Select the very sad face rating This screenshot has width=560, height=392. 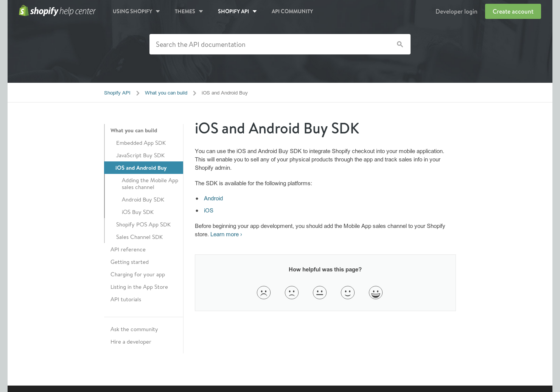coord(264,292)
